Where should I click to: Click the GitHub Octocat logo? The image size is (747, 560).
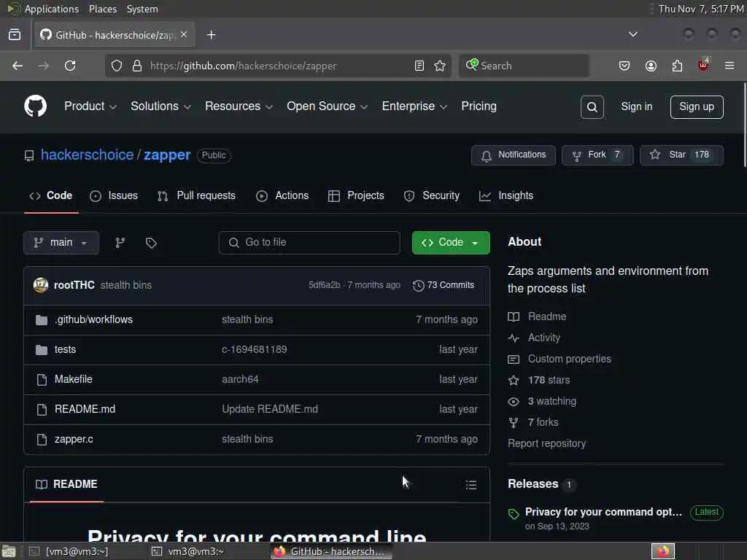tap(35, 106)
